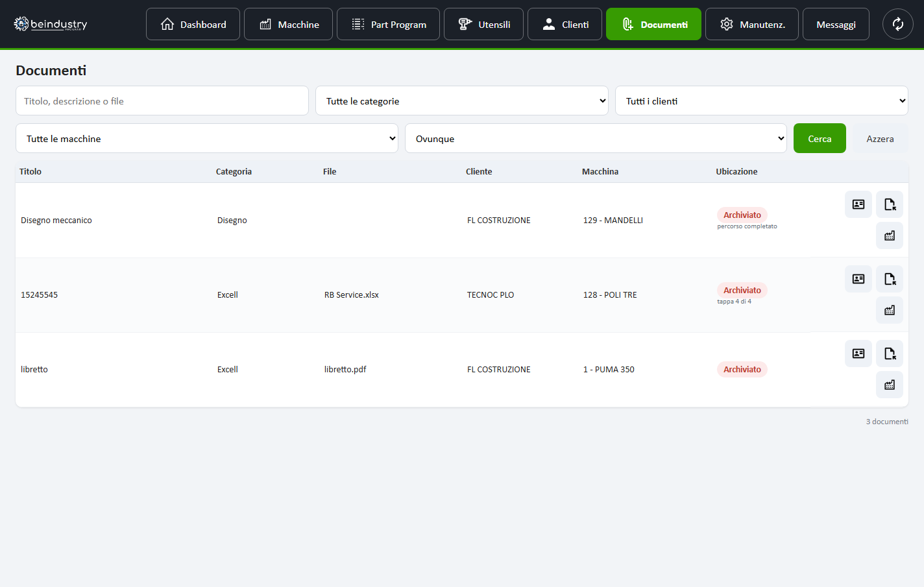The height and width of the screenshot is (587, 924).
Task: Open the Dashboard tab
Action: pyautogui.click(x=193, y=24)
